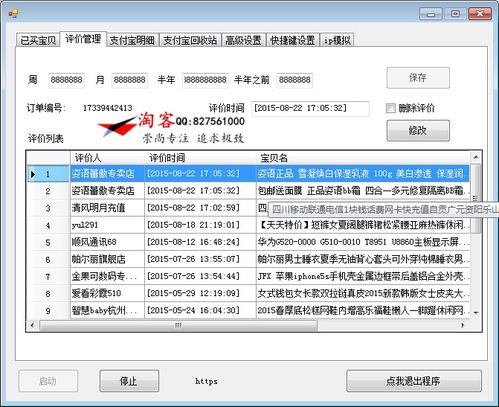The width and height of the screenshot is (499, 407).
Task: Open the 支付宝明细 tab
Action: pos(132,40)
